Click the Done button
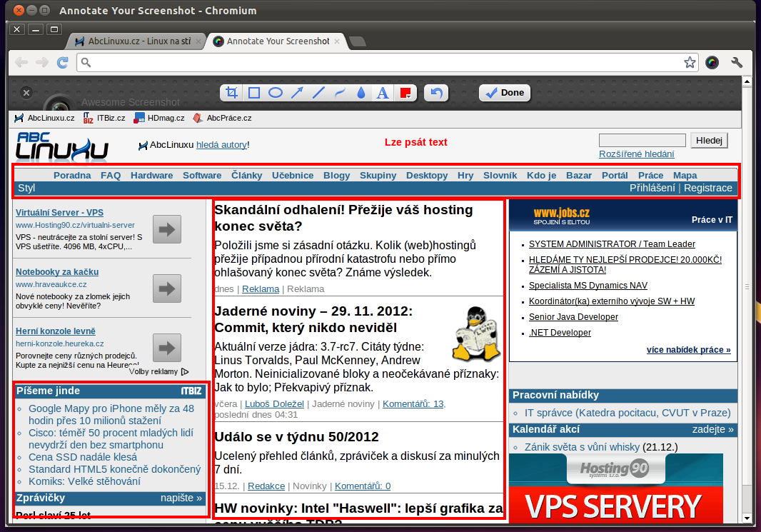Image resolution: width=761 pixels, height=532 pixels. coord(505,93)
